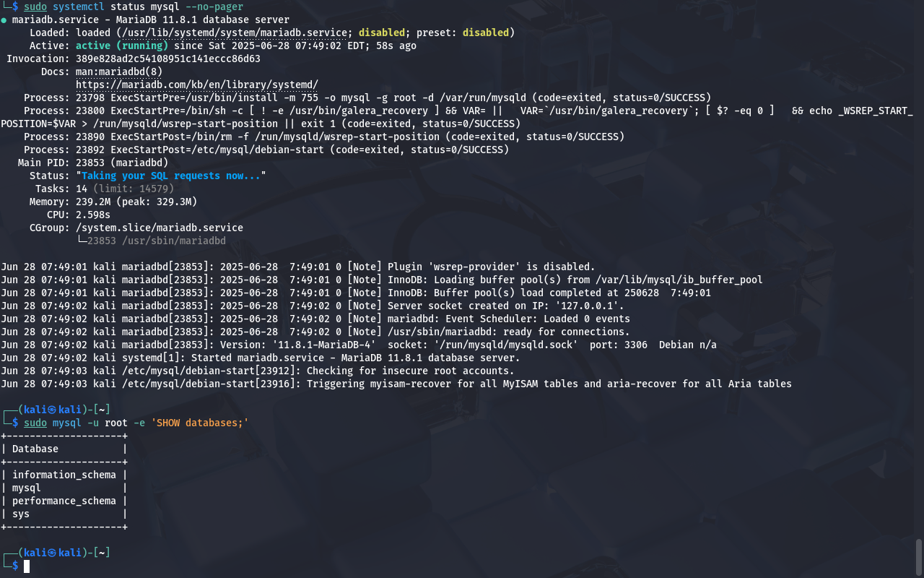Click 'Triggering myisam-recover' log line
Viewport: 924px width, 578px height.
[396, 384]
